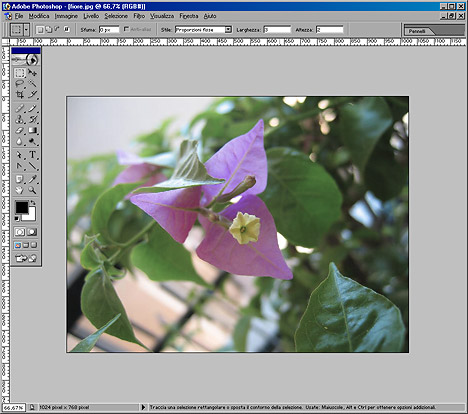The image size is (468, 414).
Task: Enable Full Screen with Menu Bar mode
Action: click(x=26, y=245)
